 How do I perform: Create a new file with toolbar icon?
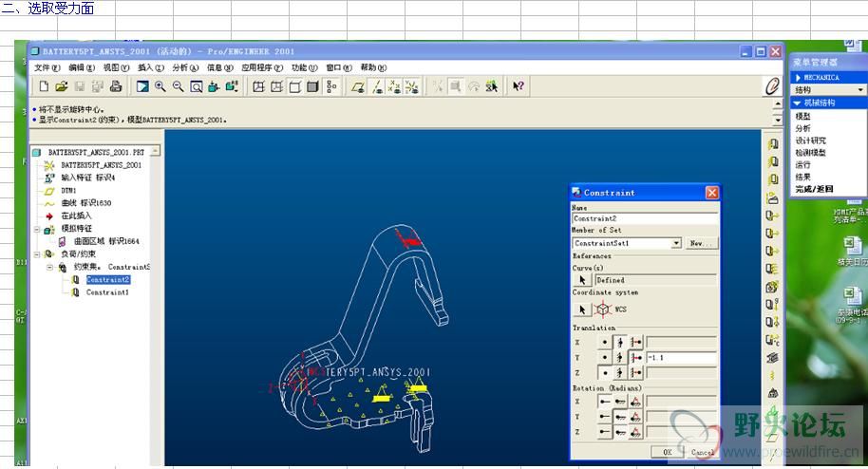(44, 86)
